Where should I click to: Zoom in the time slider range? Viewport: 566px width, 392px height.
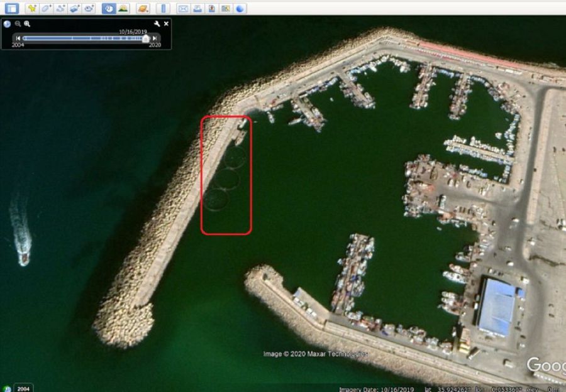27,24
